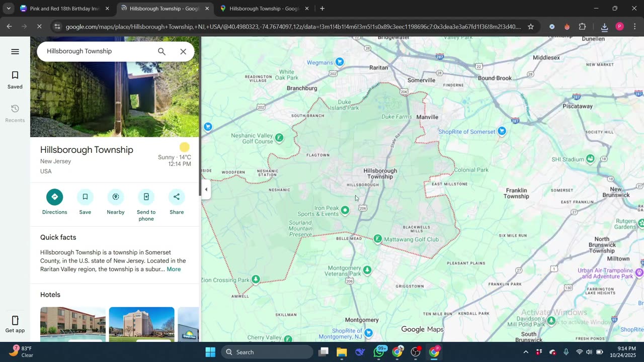Open File Explorer from the taskbar
Viewport: 644px width, 362px height.
pos(342,352)
